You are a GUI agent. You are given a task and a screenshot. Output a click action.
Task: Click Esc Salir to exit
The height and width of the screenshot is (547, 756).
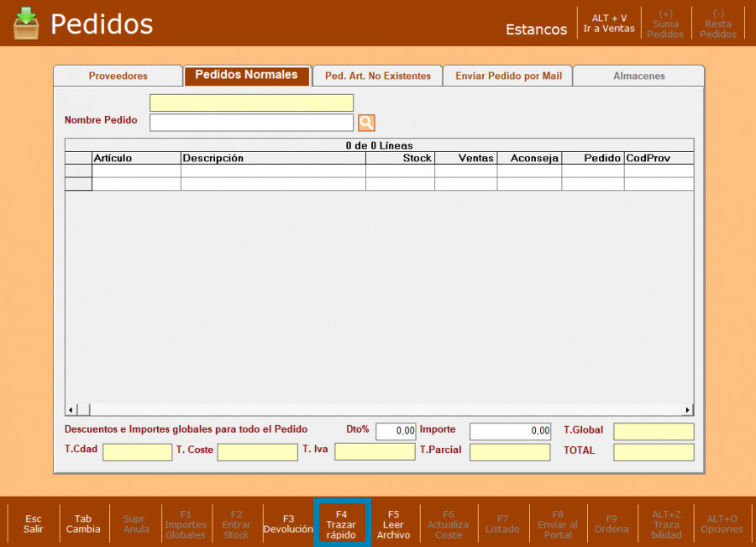click(34, 523)
